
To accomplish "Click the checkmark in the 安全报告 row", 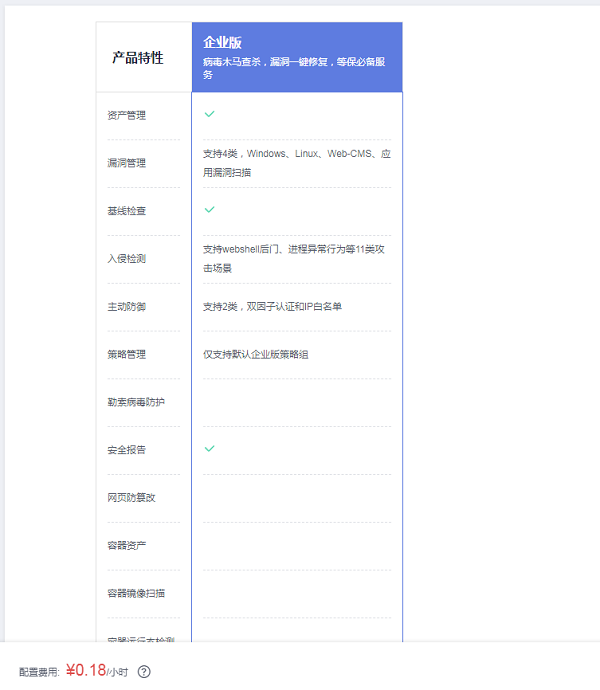I will tap(210, 449).
